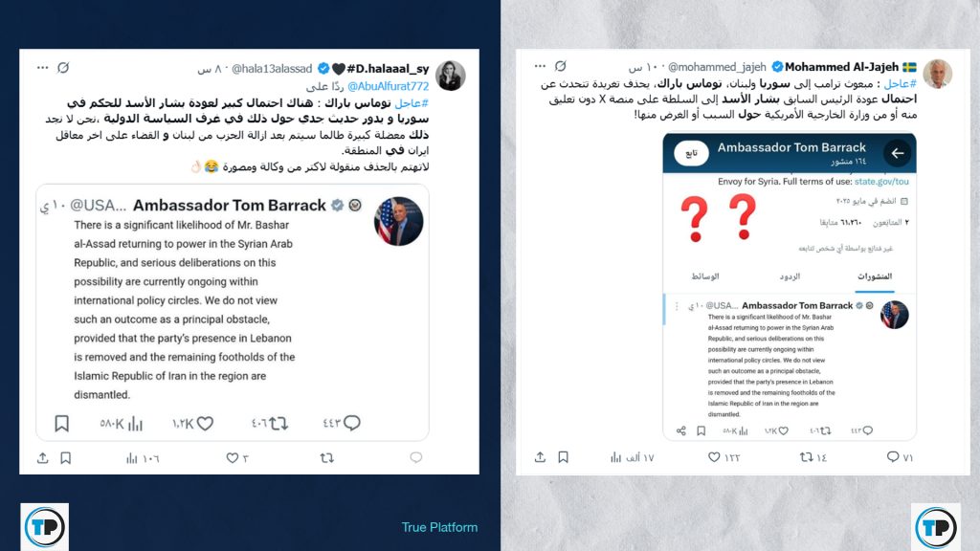Open replies on Mohammed Al-Jajeh's tweet
This screenshot has height=551, width=980.
coord(893,457)
